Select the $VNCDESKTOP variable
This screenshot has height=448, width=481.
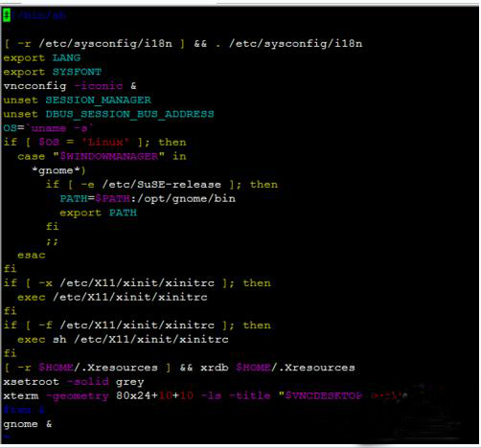(324, 395)
